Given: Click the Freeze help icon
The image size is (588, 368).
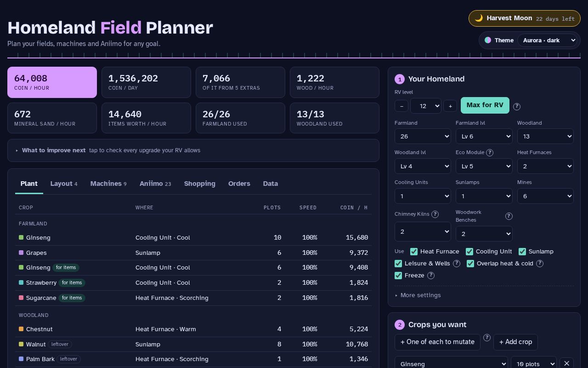Looking at the screenshot, I should pos(431,276).
